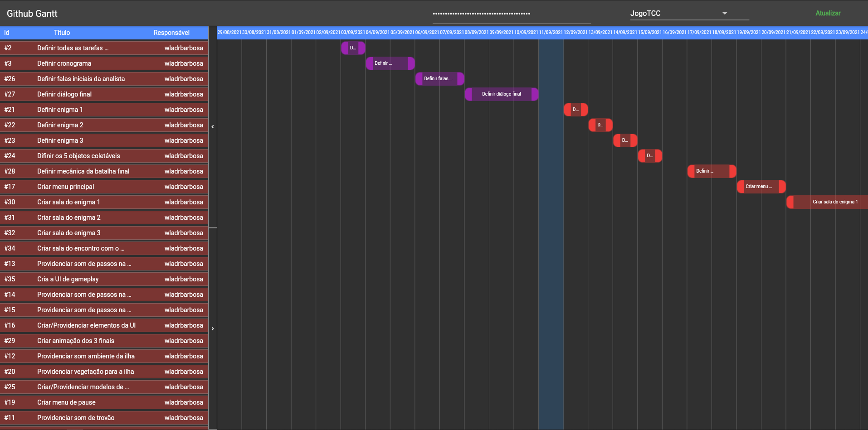Sort by the Responsável column header
The image size is (868, 430).
[171, 33]
